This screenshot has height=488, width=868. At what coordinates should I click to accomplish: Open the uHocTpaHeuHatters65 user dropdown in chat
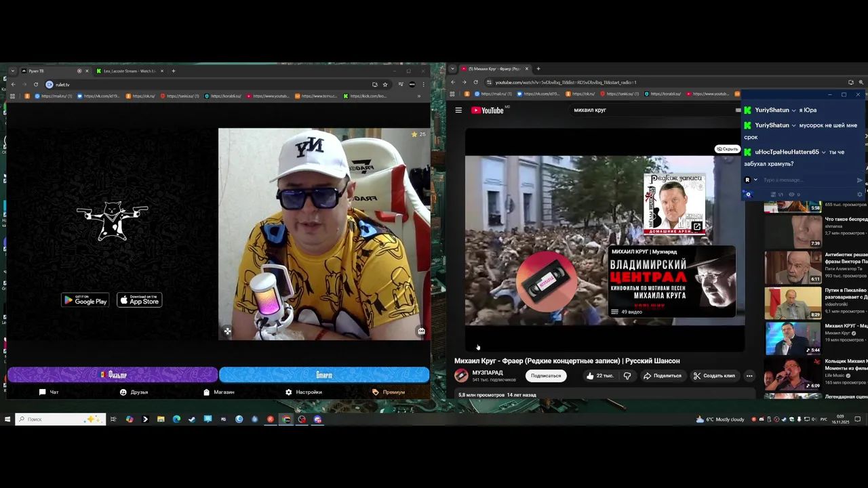(x=824, y=152)
